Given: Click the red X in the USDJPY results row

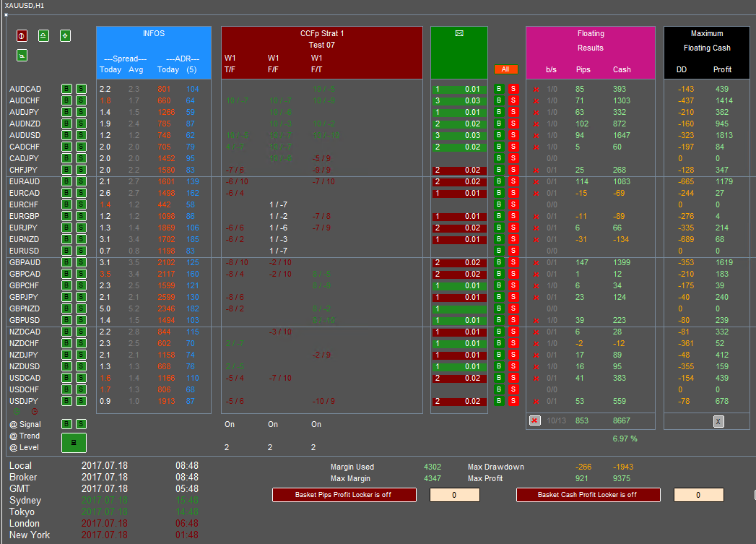Looking at the screenshot, I should tap(536, 402).
